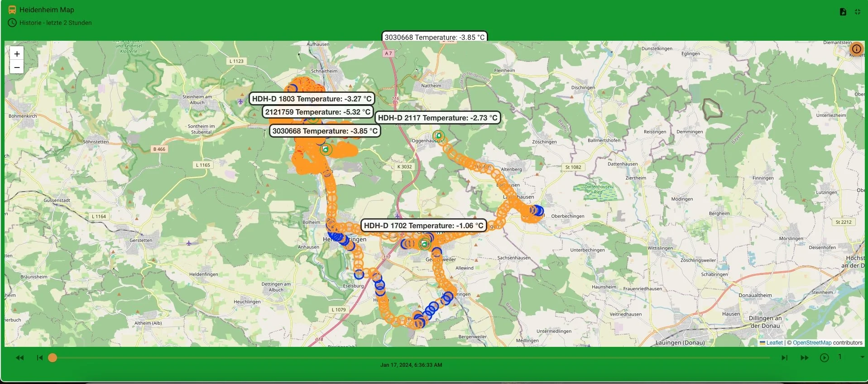Click the Heidenheim Map title
The width and height of the screenshot is (868, 384).
(x=47, y=10)
